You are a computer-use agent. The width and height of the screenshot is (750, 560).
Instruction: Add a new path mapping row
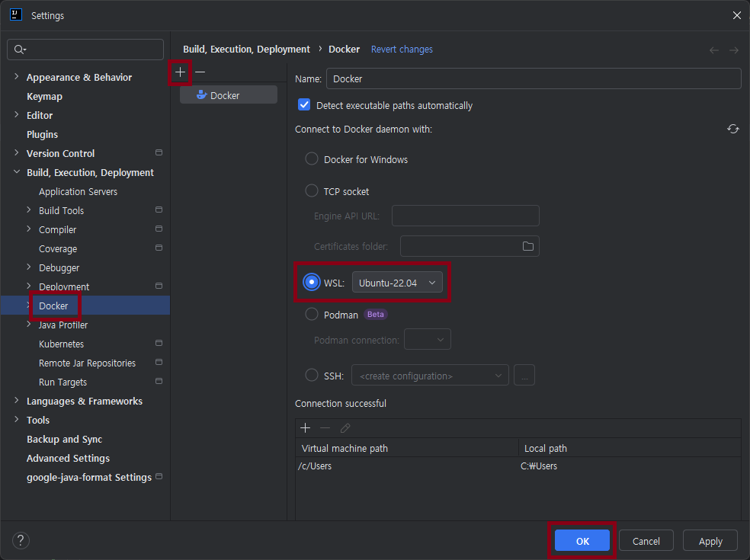coord(305,428)
